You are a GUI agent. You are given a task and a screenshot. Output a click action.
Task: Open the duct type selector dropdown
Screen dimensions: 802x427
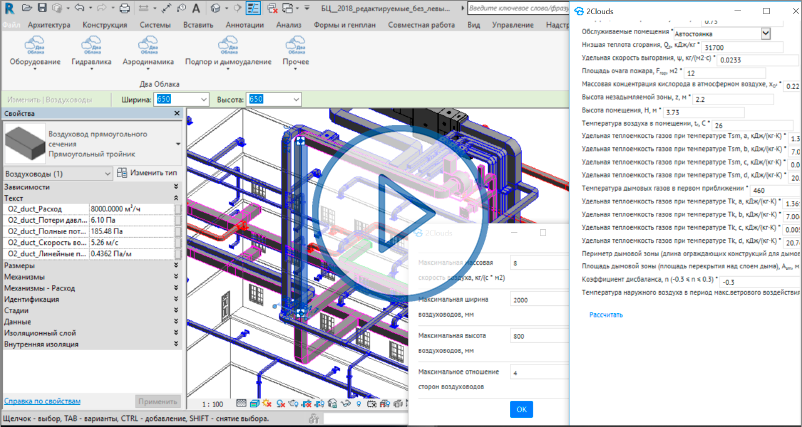pyautogui.click(x=177, y=144)
